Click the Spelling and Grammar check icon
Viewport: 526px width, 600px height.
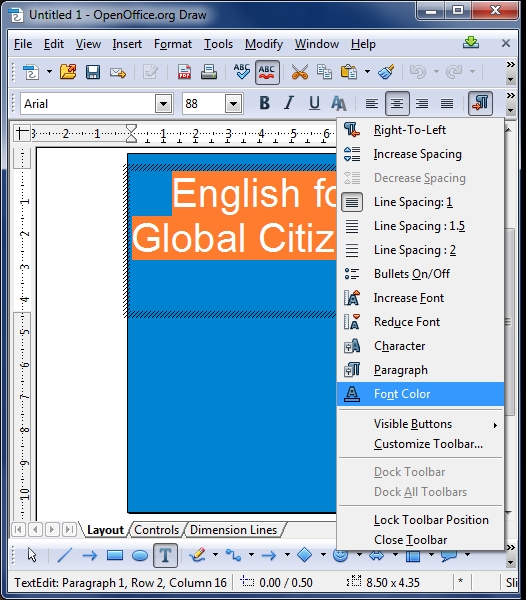[x=242, y=72]
